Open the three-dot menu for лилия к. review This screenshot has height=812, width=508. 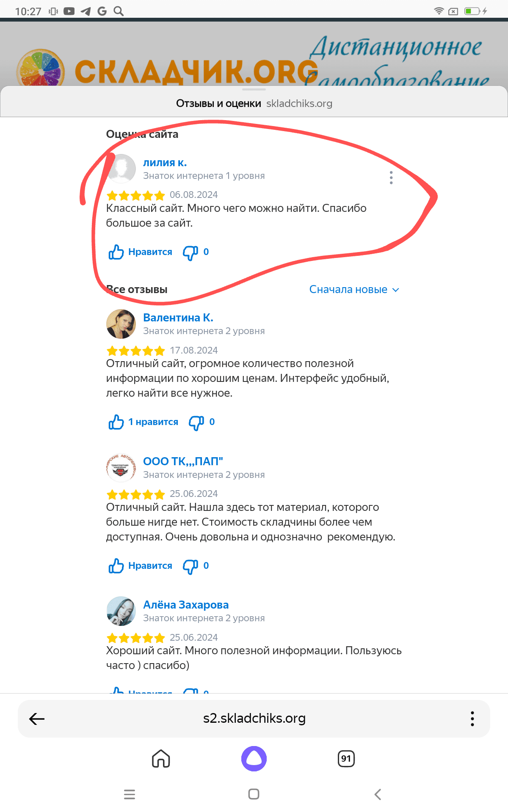click(391, 178)
